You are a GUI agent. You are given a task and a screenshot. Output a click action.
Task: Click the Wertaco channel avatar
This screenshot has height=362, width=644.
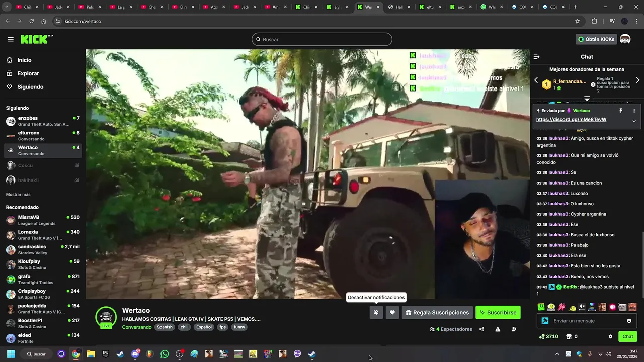(106, 317)
